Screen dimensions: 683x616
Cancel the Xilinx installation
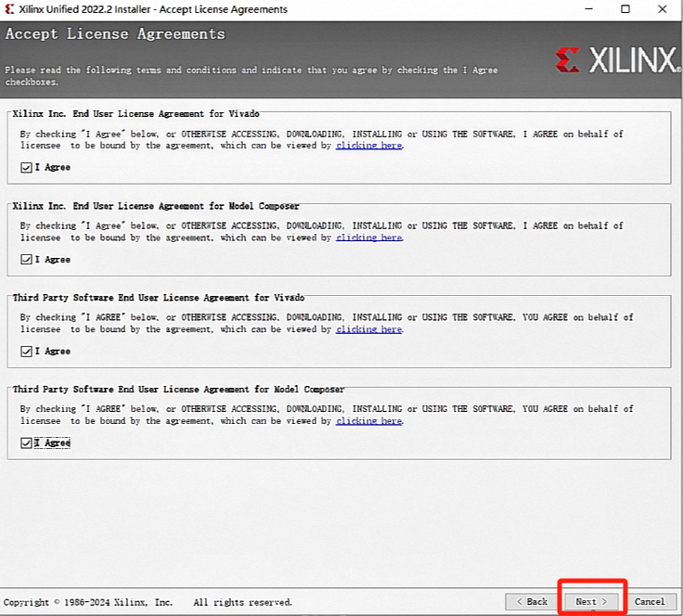click(650, 602)
